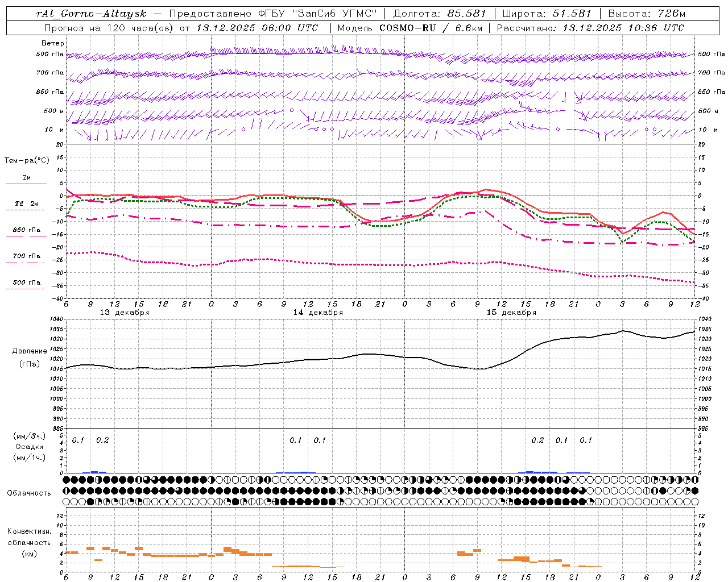Select the Td 2м dew point legend entry
This screenshot has height=582, width=728.
click(x=27, y=203)
